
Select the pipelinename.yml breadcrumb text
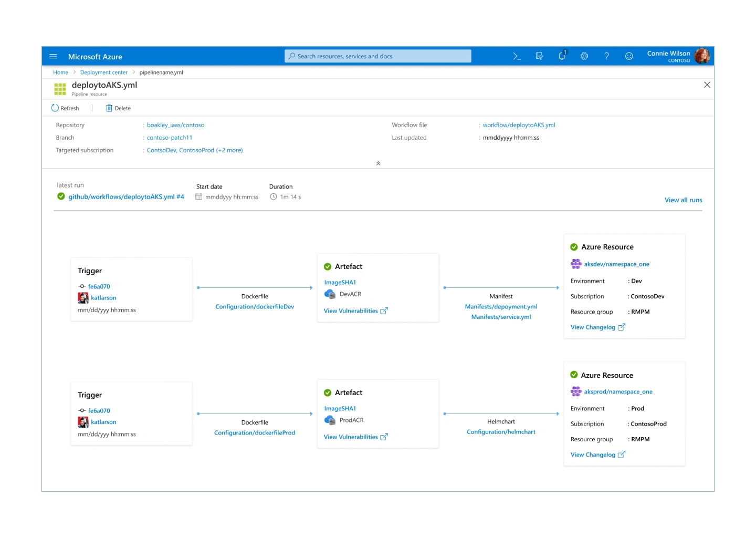tap(161, 73)
